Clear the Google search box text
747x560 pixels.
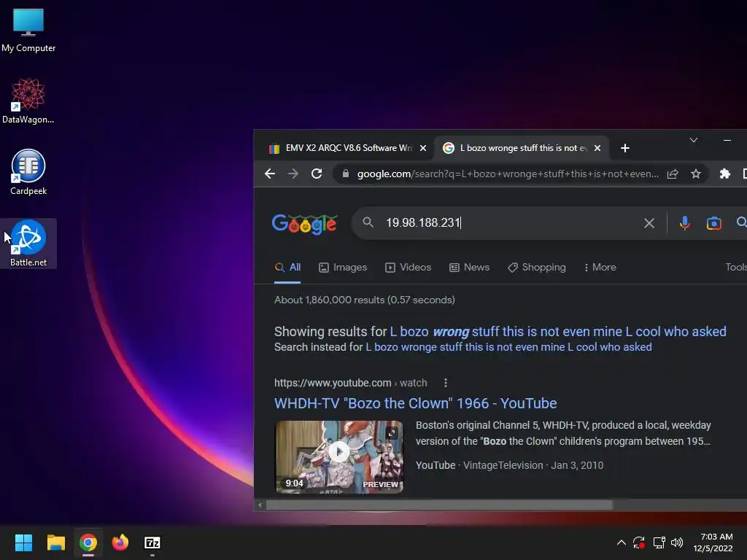[649, 223]
